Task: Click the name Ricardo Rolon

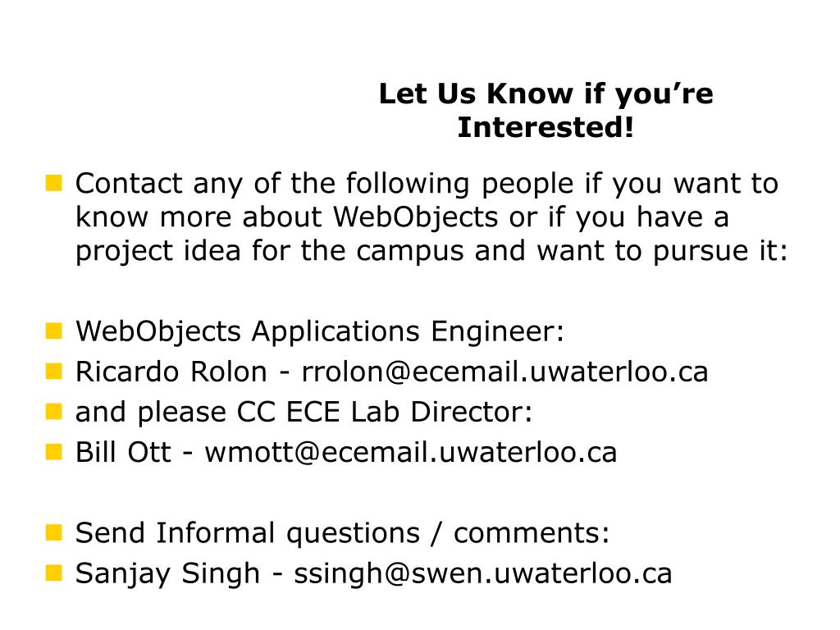Action: 171,372
